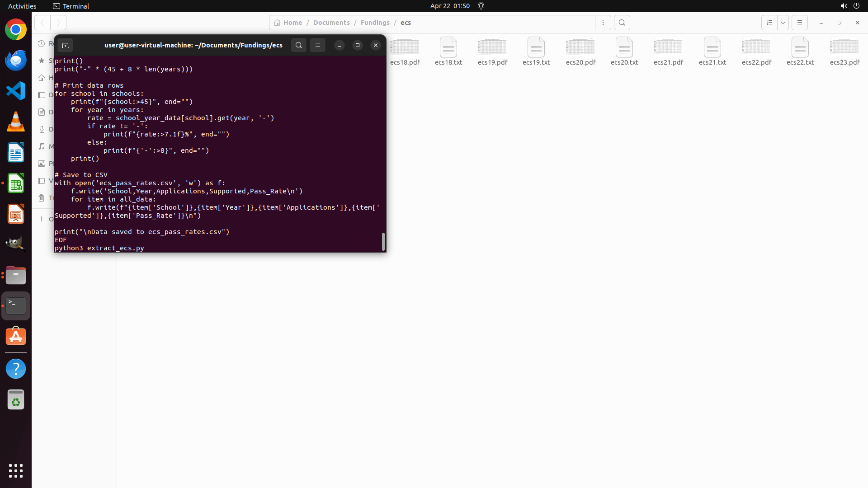This screenshot has height=488, width=868.
Task: Go to Documents in path bar
Action: [x=331, y=23]
